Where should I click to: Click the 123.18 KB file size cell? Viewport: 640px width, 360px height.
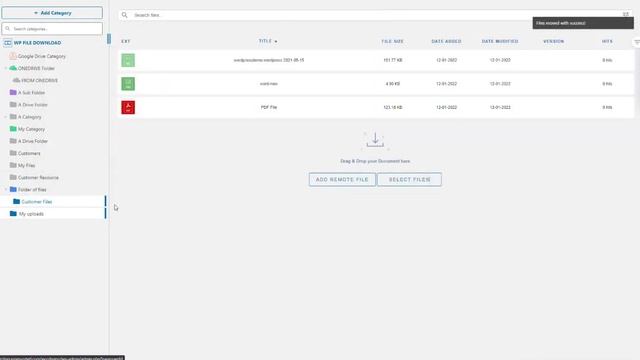[393, 107]
